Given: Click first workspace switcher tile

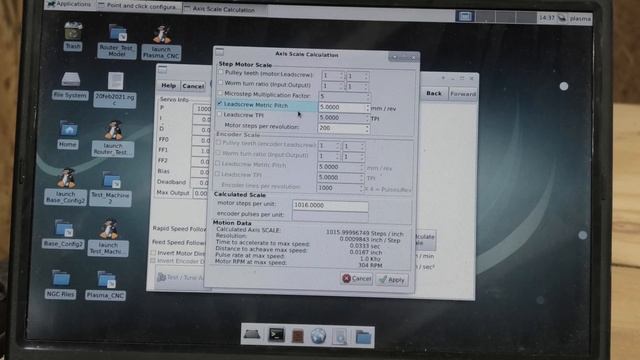Looking at the screenshot, I should pos(465,16).
